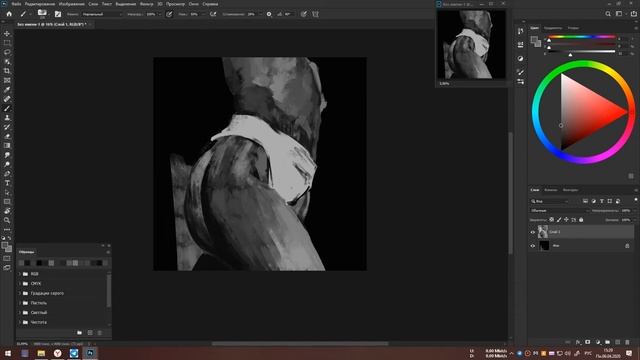Image resolution: width=640 pixels, height=360 pixels.
Task: Select the Слой 1 layer row
Action: tap(582, 232)
